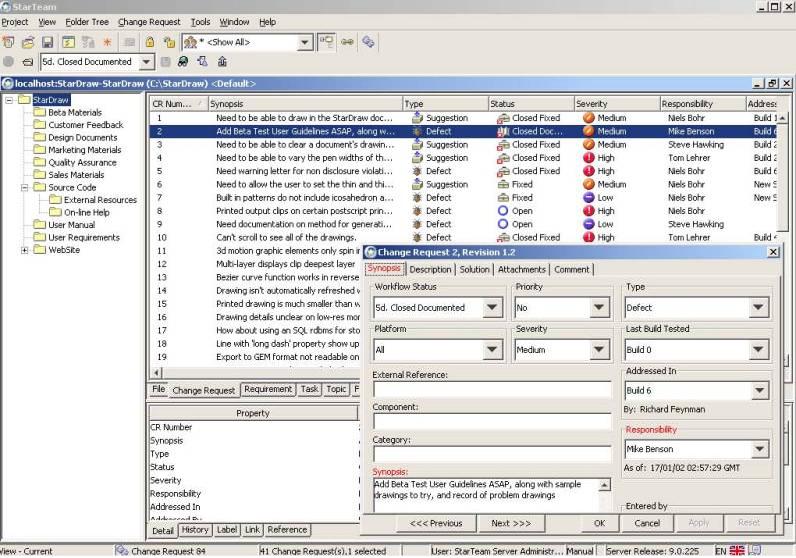Sort by the Severity column header
This screenshot has height=558, width=796.
pyautogui.click(x=617, y=104)
